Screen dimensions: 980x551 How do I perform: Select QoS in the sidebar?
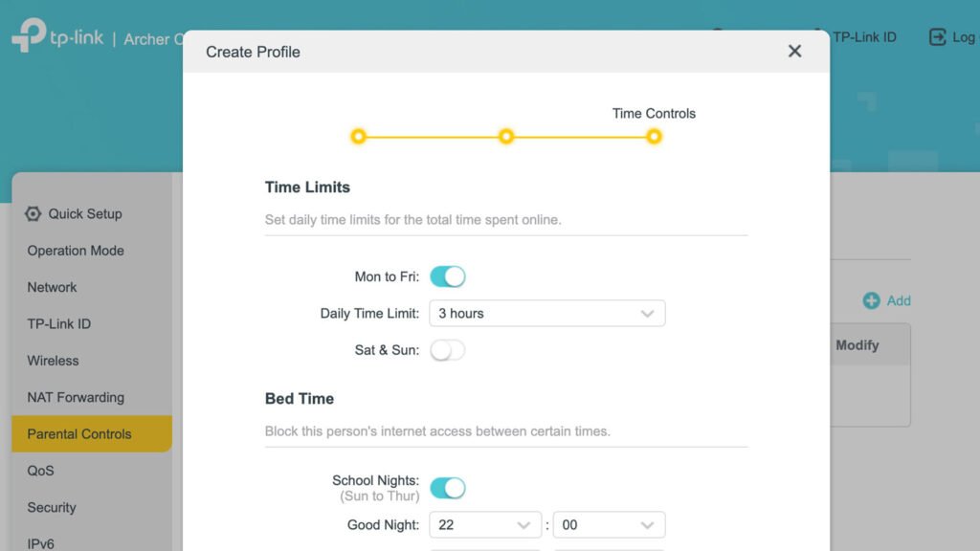point(38,471)
